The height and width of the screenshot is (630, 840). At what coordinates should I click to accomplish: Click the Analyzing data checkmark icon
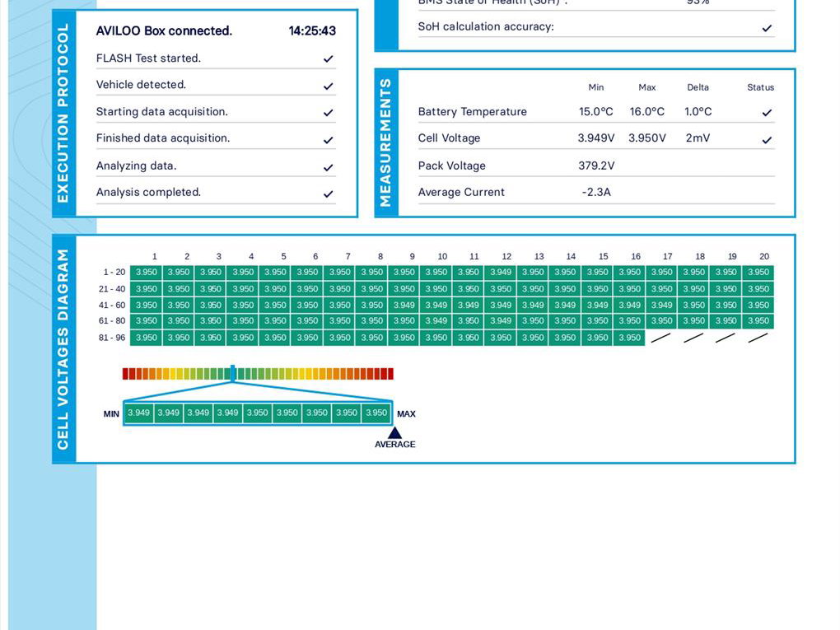click(x=328, y=167)
